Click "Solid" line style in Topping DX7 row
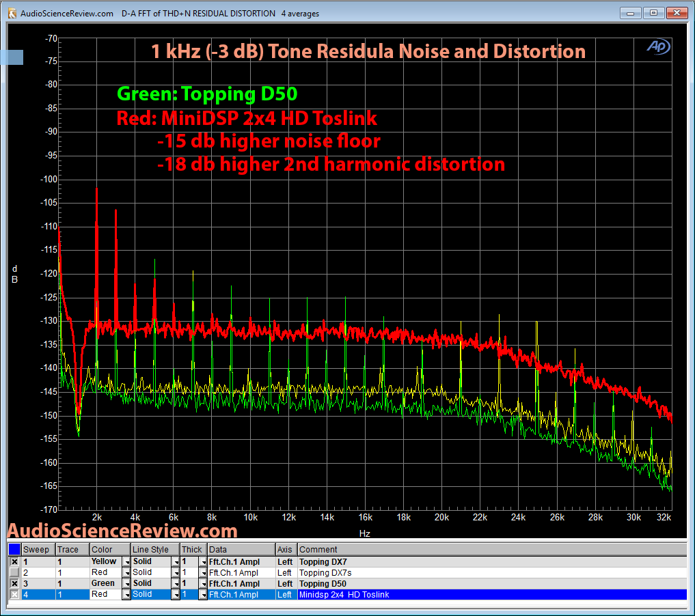The height and width of the screenshot is (616, 695). coord(151,561)
